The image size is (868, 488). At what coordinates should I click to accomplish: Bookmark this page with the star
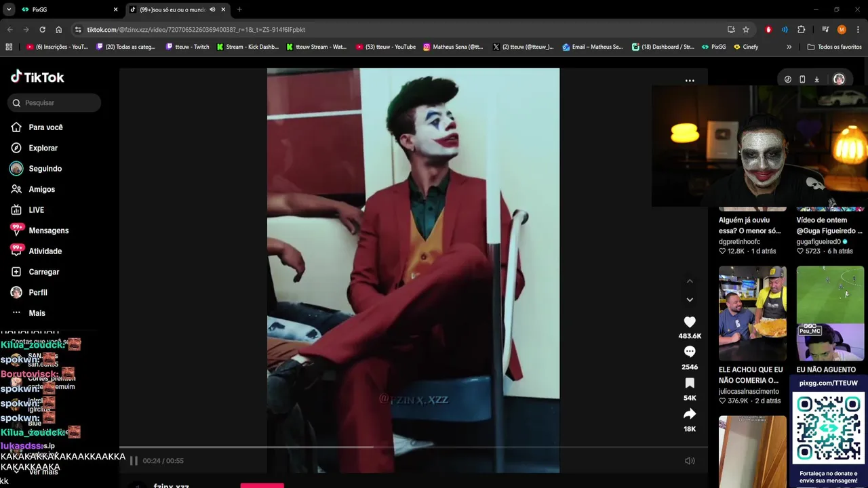point(746,30)
